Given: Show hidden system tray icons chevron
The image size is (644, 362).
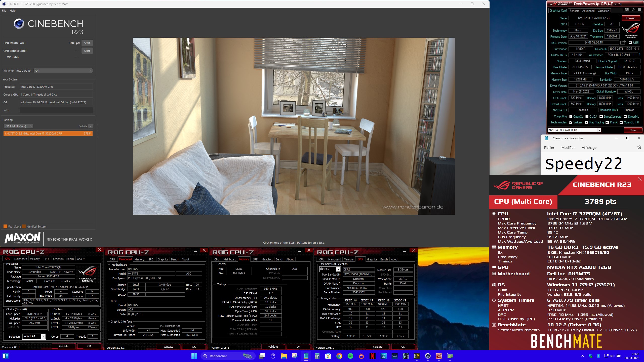Looking at the screenshot, I should 582,356.
